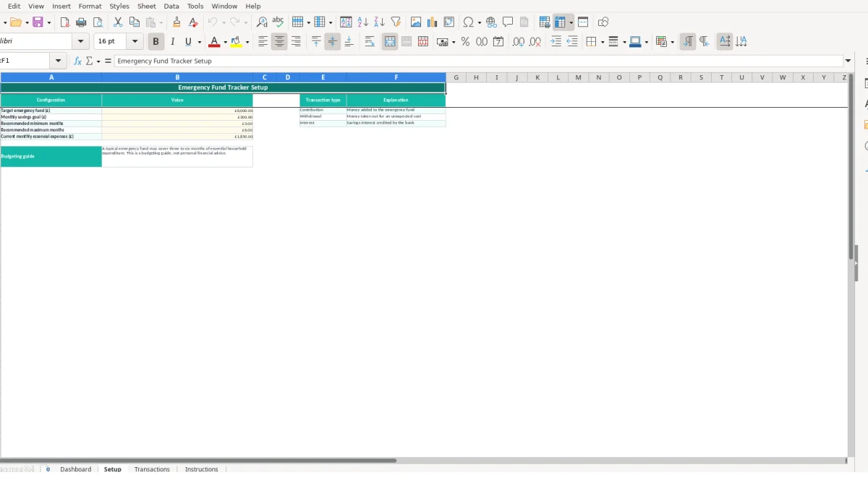Toggle Bold formatting
The height and width of the screenshot is (488, 868).
coord(156,42)
